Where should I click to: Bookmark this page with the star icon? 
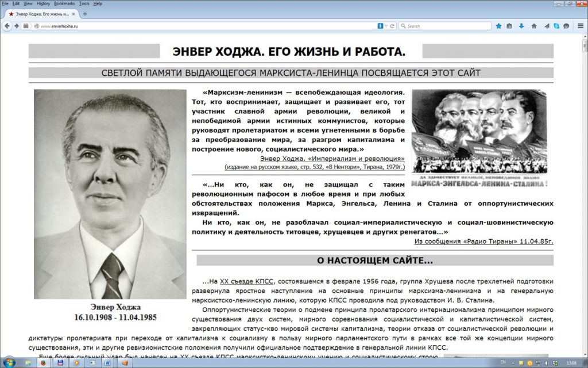click(498, 26)
